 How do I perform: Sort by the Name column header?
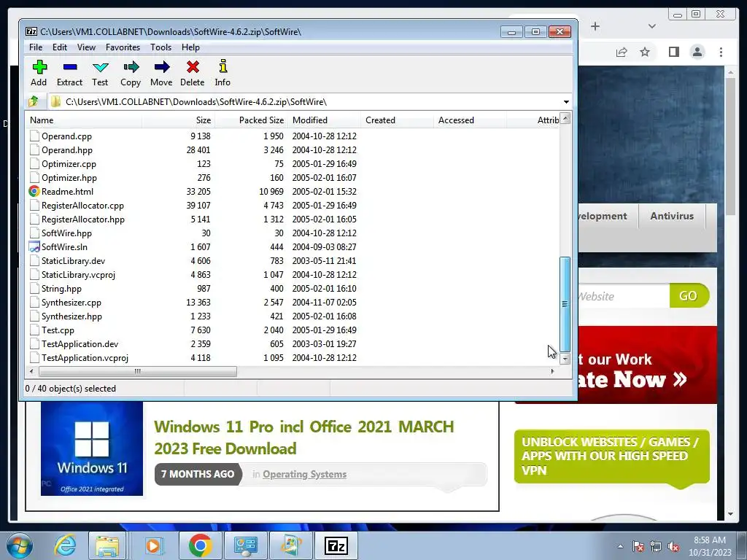pyautogui.click(x=85, y=120)
